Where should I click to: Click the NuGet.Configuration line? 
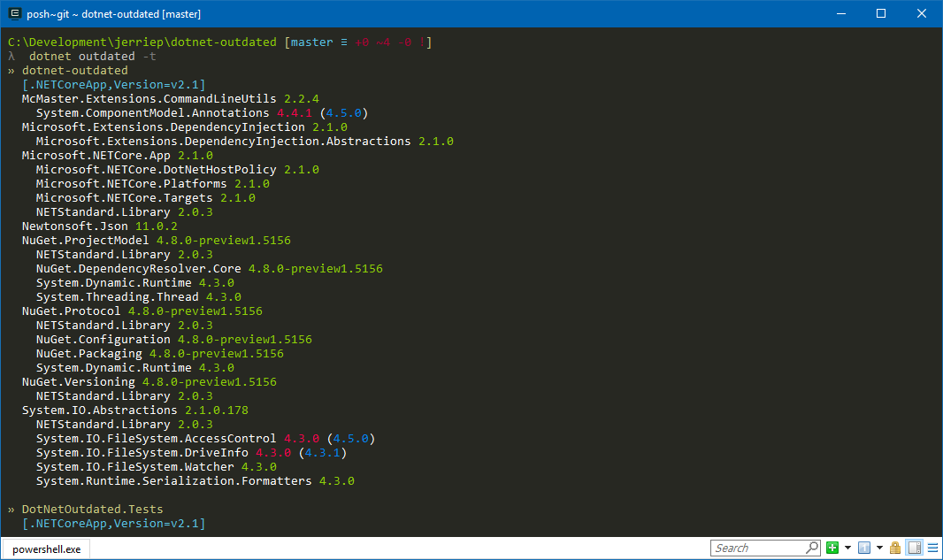(173, 339)
